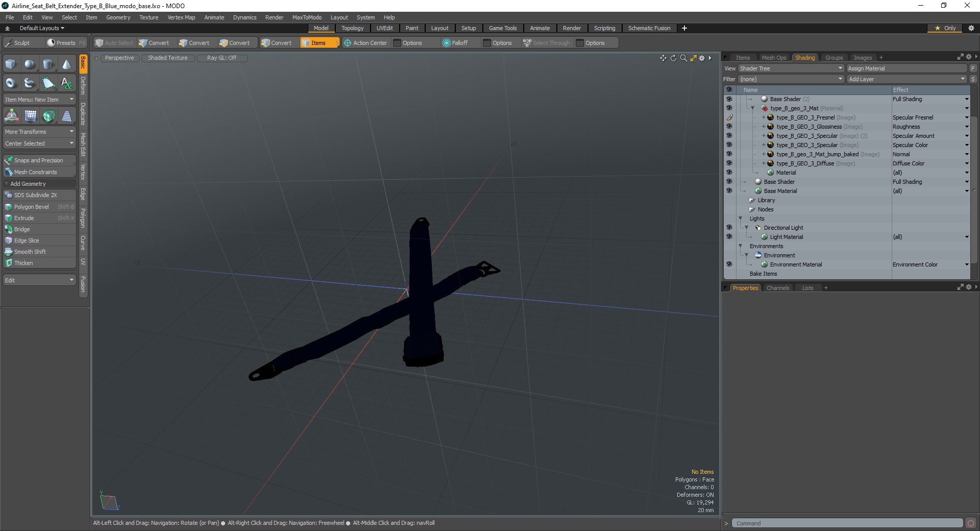
Task: Toggle visibility of Base Shader (2)
Action: (729, 99)
